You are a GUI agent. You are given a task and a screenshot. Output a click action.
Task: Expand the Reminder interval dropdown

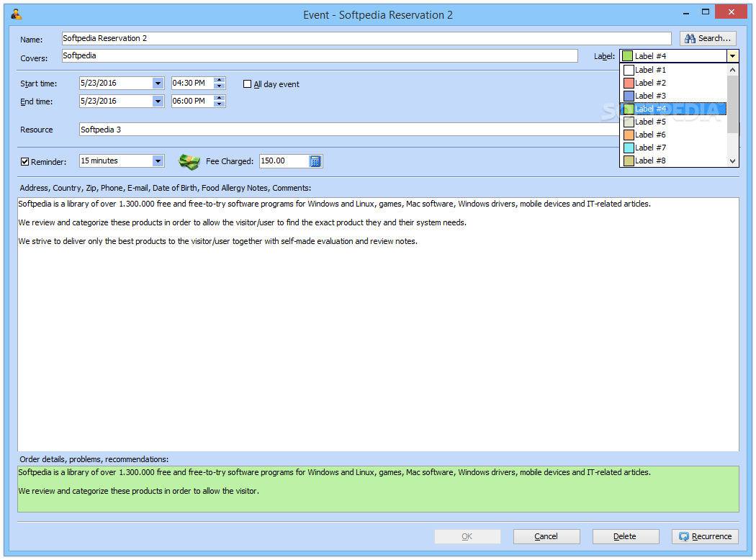[x=158, y=161]
